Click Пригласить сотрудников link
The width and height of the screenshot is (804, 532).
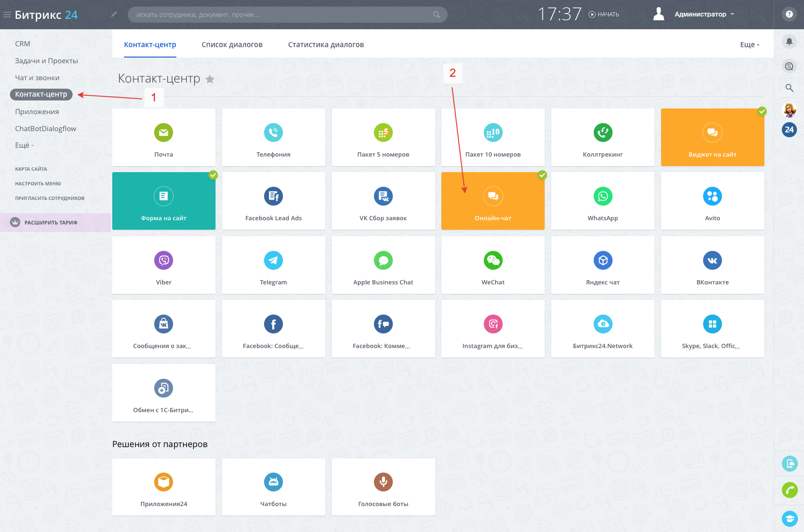coord(50,198)
